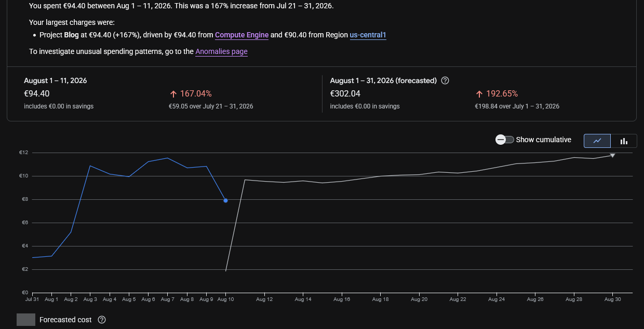This screenshot has height=329, width=644.
Task: Click the red arrow beside 192.65%
Action: tap(479, 94)
